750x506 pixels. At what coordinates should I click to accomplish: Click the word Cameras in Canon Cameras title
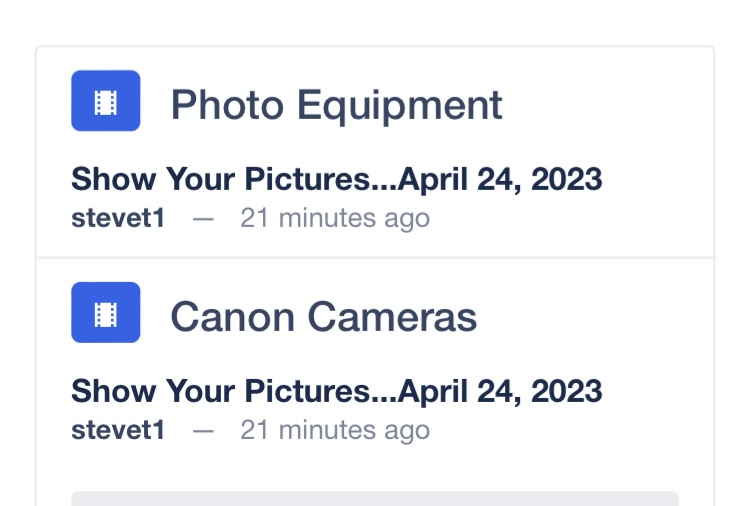(392, 317)
